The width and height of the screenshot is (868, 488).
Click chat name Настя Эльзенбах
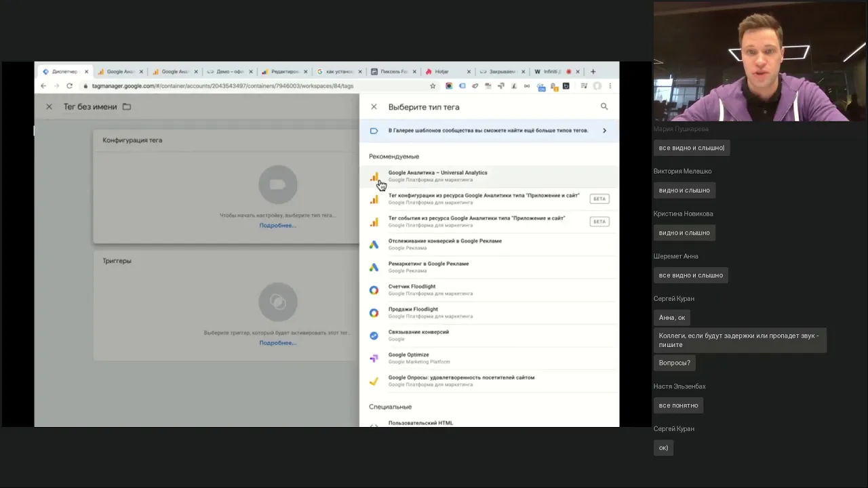[679, 386]
